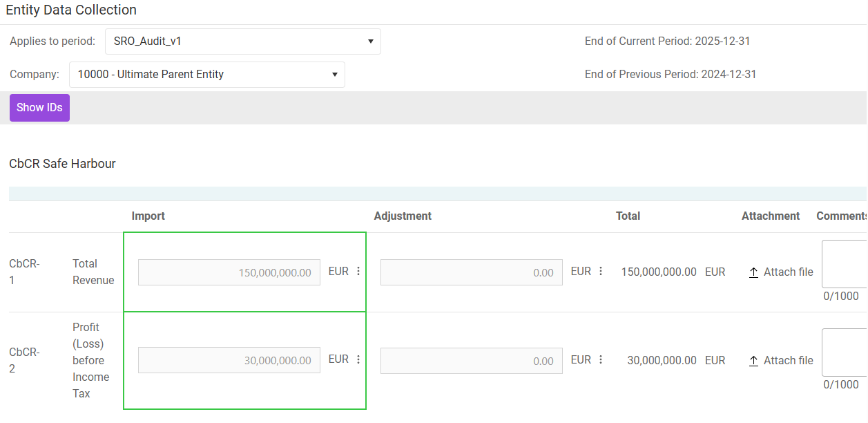868x423 pixels.
Task: Click the Profit (Loss) Adjustment amount field
Action: pyautogui.click(x=471, y=360)
